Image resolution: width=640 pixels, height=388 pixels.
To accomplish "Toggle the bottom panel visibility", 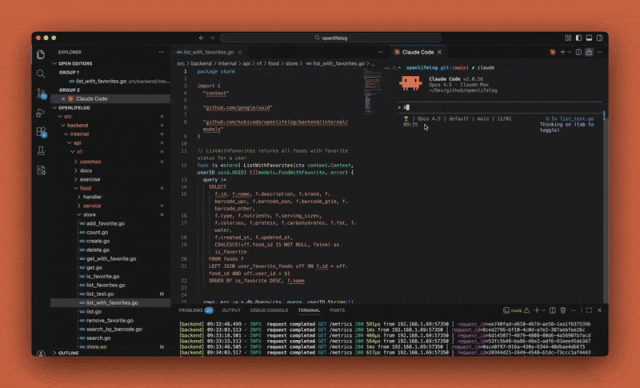I will click(x=589, y=38).
